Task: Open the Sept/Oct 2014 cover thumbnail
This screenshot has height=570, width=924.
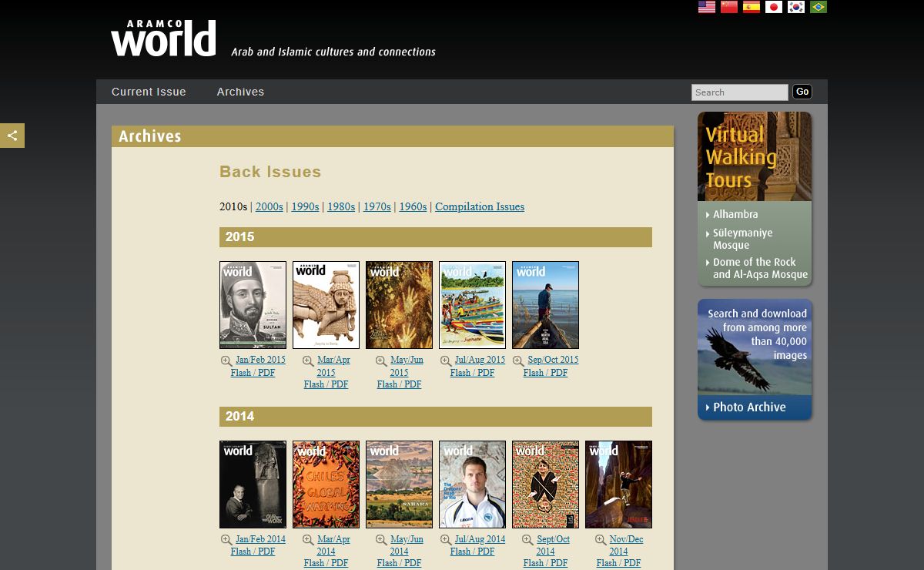Action: [545, 484]
